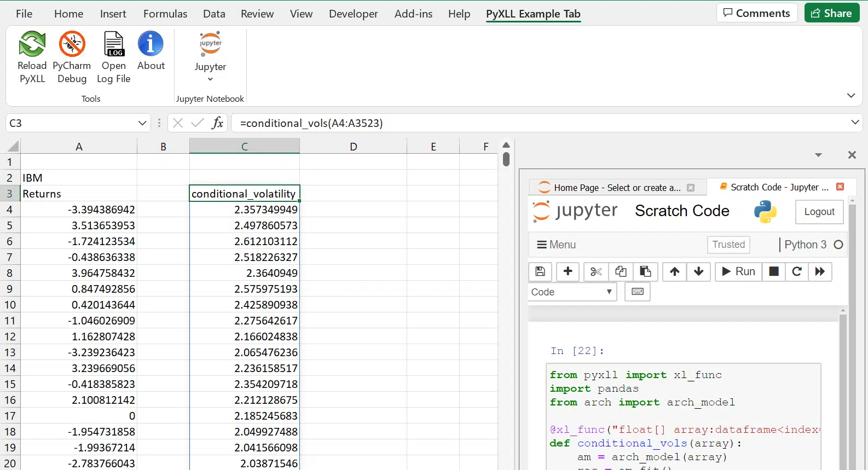Restart the kernel with circular arrow
This screenshot has width=868, height=470.
click(x=797, y=271)
